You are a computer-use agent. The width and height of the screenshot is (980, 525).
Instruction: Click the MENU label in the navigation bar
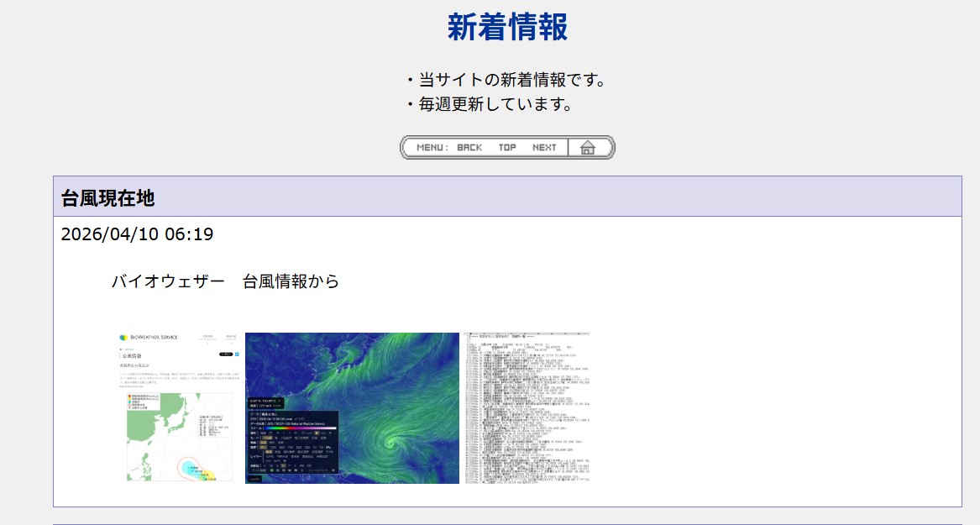click(432, 148)
